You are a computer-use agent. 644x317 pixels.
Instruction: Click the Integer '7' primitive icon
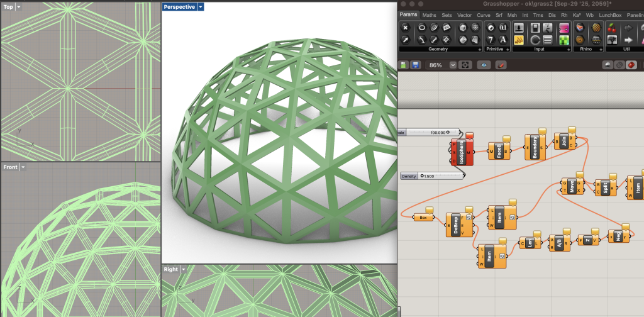[x=491, y=40]
